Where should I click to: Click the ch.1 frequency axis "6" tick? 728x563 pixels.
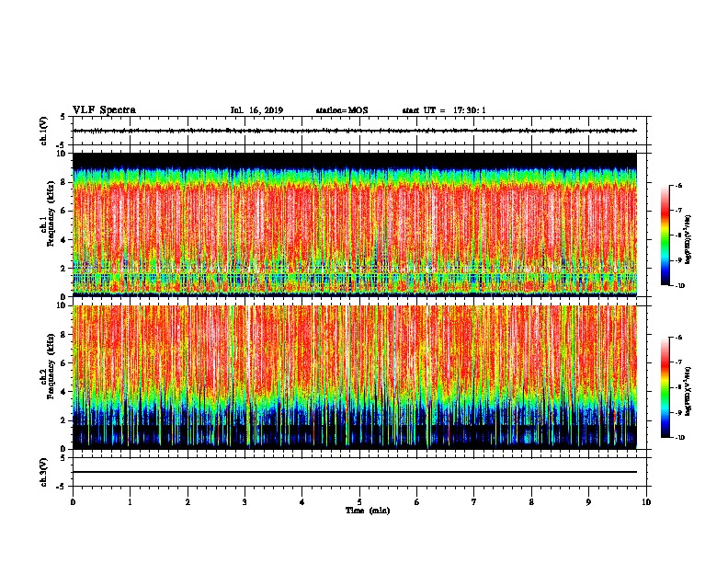tap(63, 211)
